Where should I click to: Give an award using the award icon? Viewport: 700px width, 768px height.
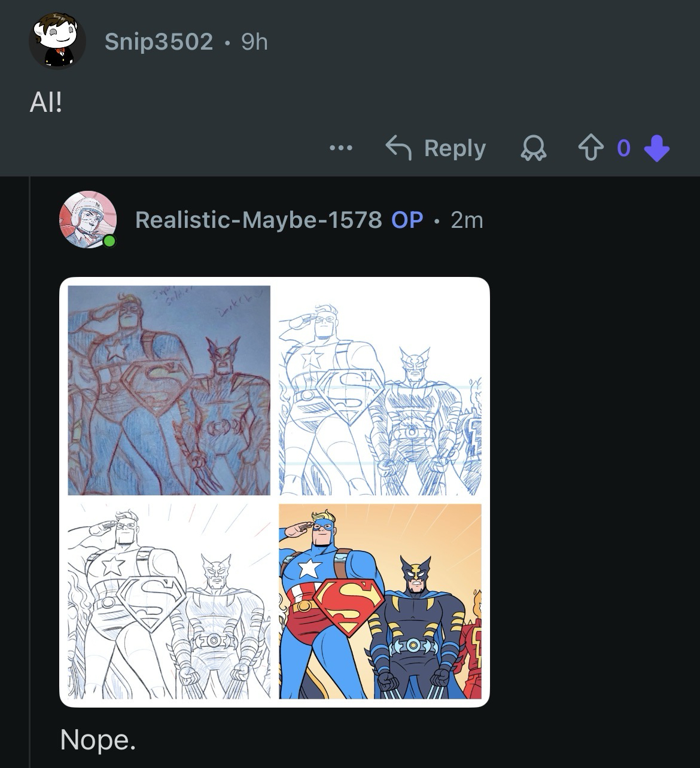(534, 148)
